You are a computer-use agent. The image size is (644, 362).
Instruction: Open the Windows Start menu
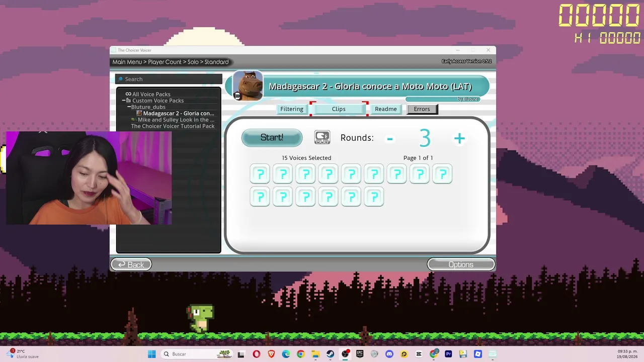point(151,354)
